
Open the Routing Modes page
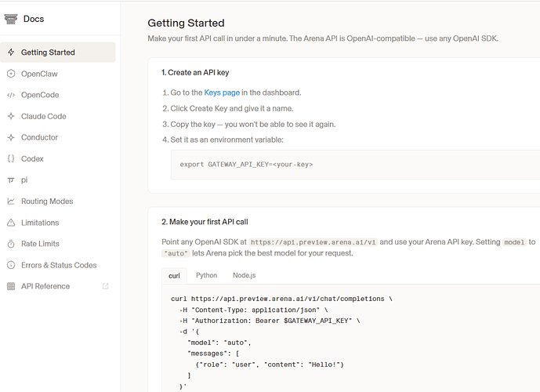pos(58,201)
